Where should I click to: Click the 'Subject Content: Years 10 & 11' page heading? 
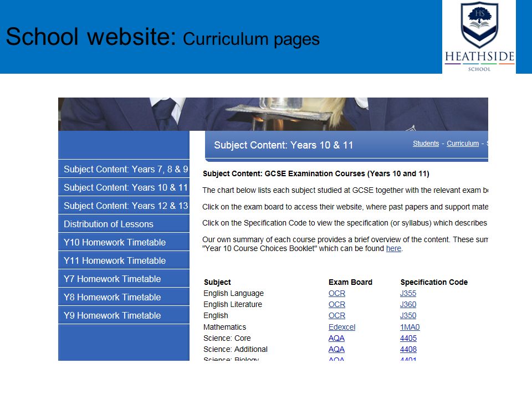point(284,145)
